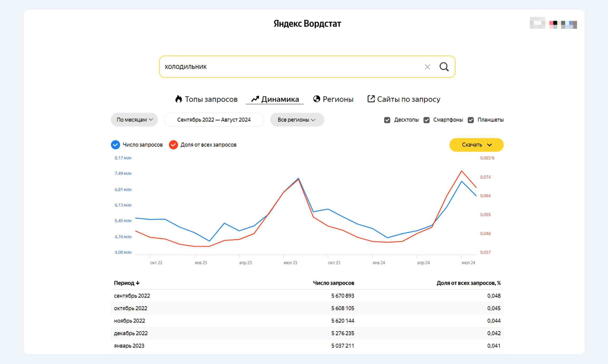Click the share value 0,041

tap(494, 346)
